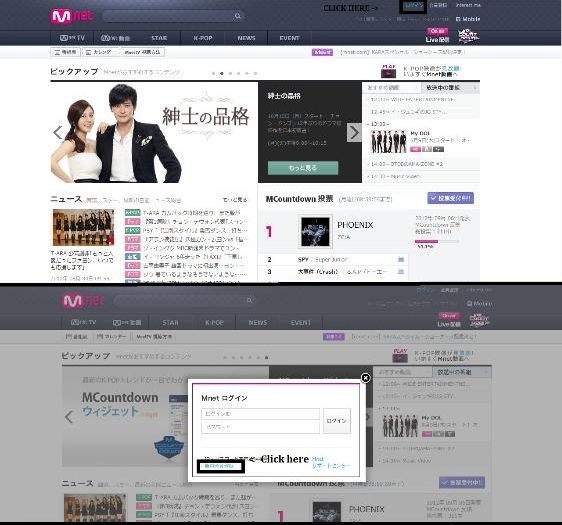Screen dimensions: 562x525
Task: Open the My DOL group thumbnail in top screenshot
Action: [388, 142]
